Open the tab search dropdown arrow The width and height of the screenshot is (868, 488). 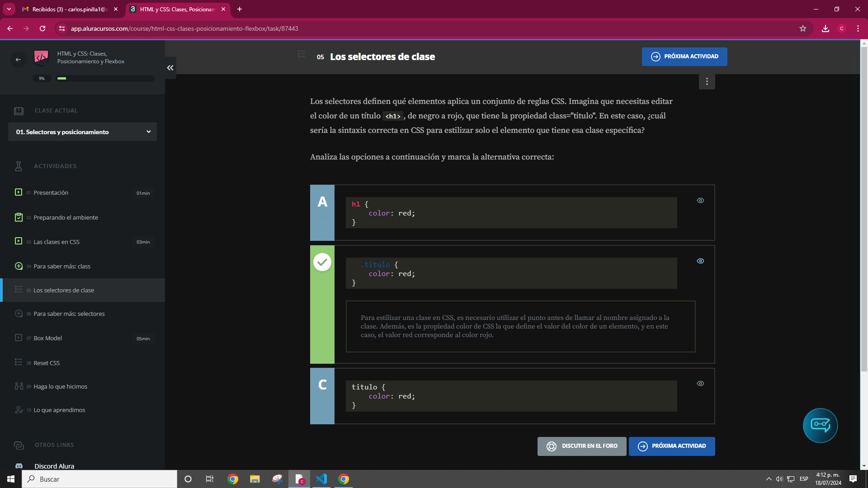[x=9, y=9]
